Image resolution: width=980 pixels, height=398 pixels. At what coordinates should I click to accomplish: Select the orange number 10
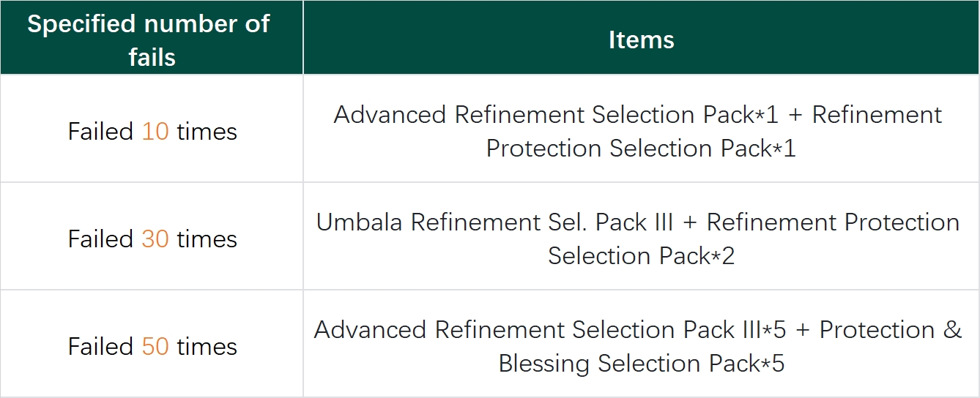click(x=155, y=132)
